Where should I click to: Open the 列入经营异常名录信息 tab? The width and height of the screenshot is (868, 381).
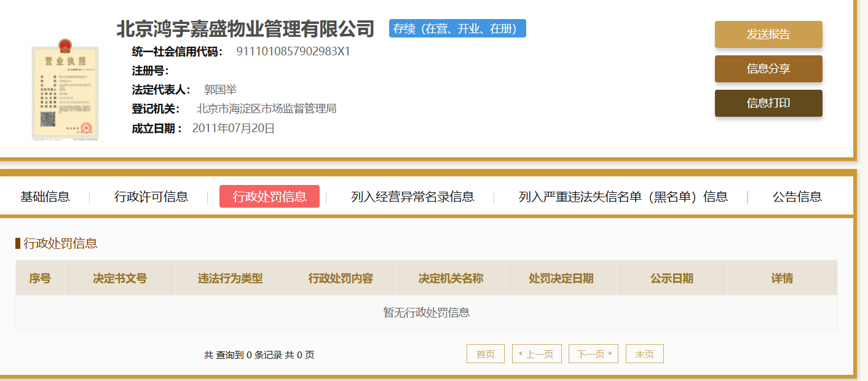[412, 197]
